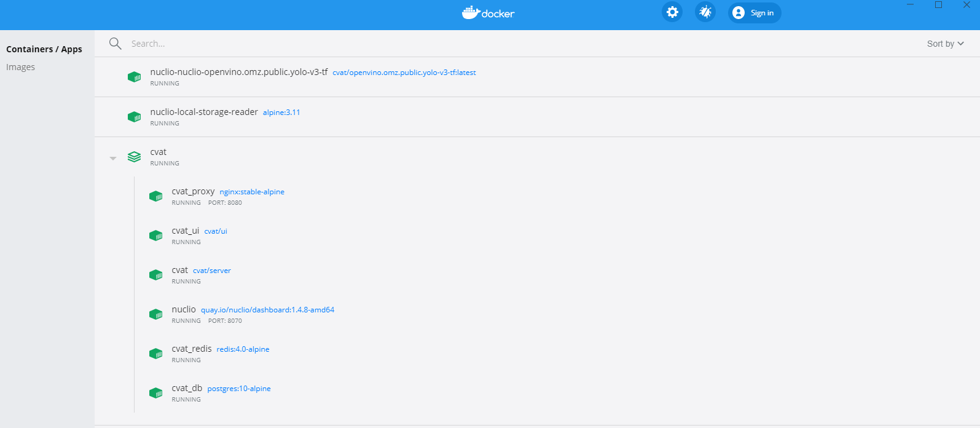The width and height of the screenshot is (980, 428).
Task: Click container icon beside cvat_ui
Action: point(155,236)
